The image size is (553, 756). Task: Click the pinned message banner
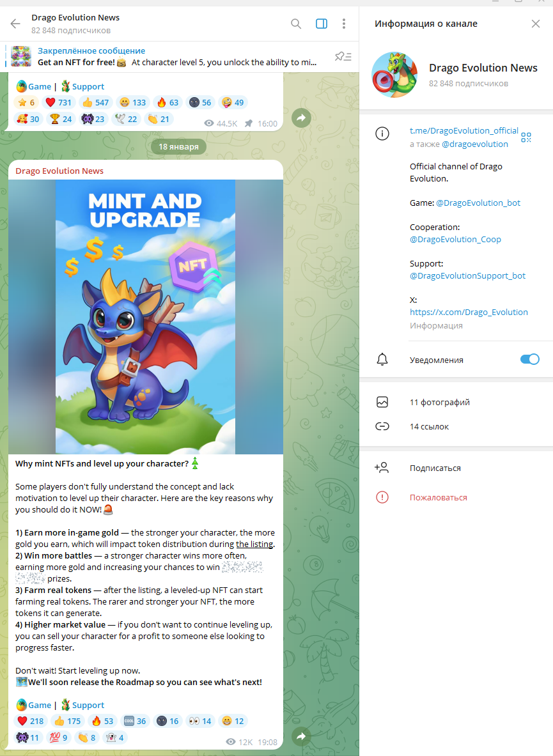(x=164, y=56)
